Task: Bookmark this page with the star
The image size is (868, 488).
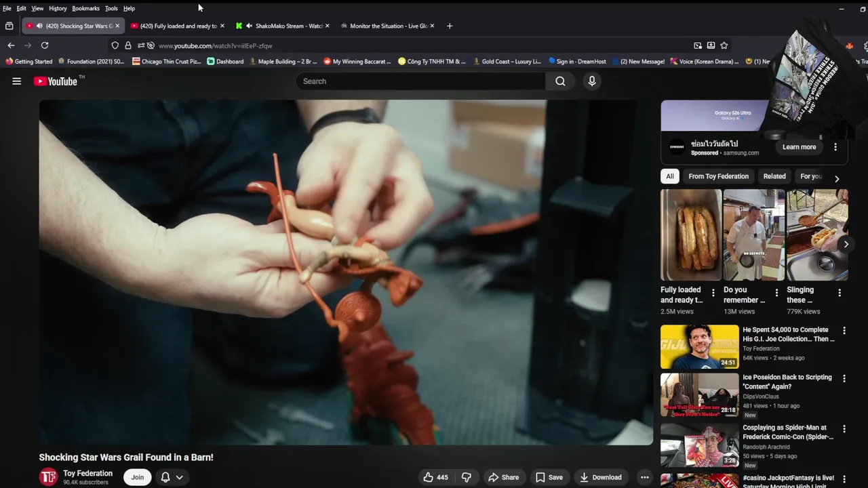Action: [x=724, y=45]
